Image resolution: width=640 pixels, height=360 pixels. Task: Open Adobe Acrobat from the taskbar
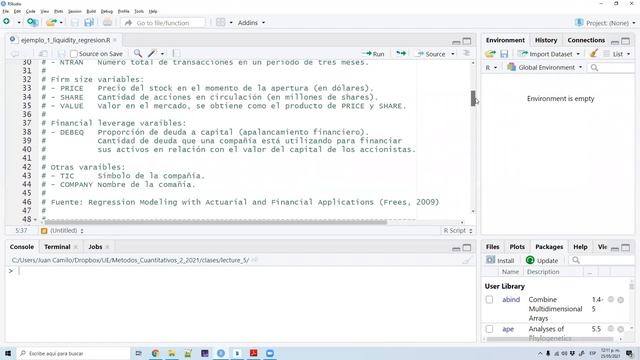click(x=253, y=353)
